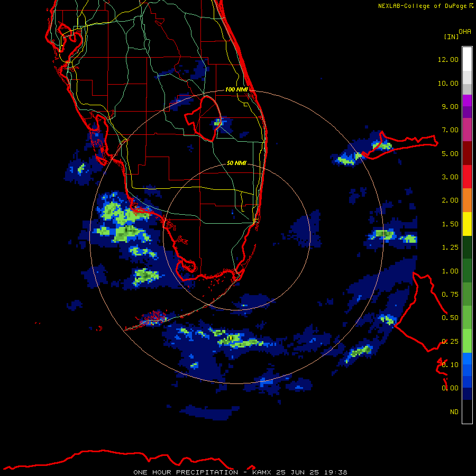Click the 0.75 legend value

(450, 295)
